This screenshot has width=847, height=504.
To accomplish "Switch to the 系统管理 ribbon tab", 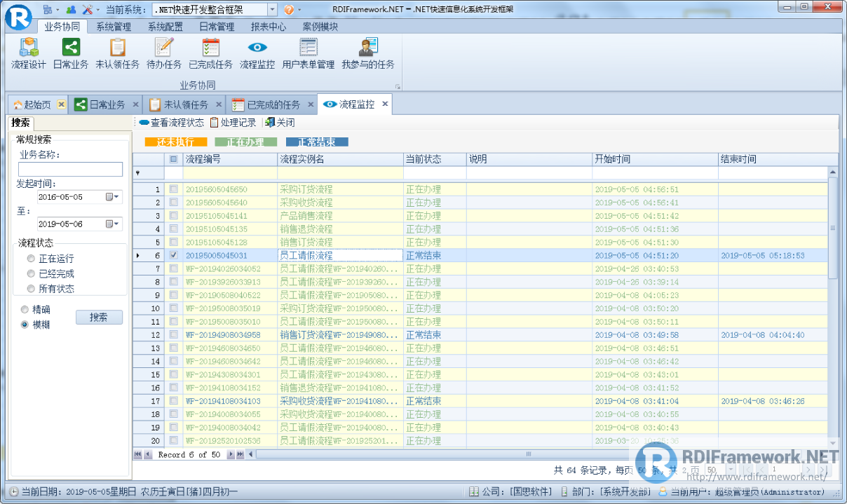I will 114,27.
